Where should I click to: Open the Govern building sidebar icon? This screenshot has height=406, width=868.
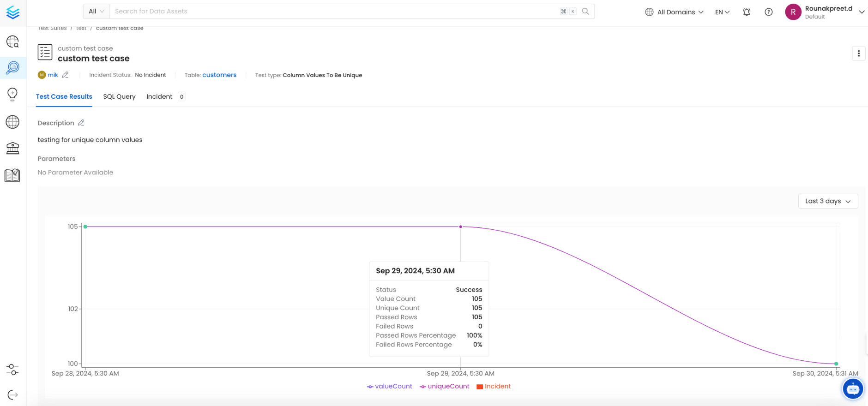click(x=12, y=148)
